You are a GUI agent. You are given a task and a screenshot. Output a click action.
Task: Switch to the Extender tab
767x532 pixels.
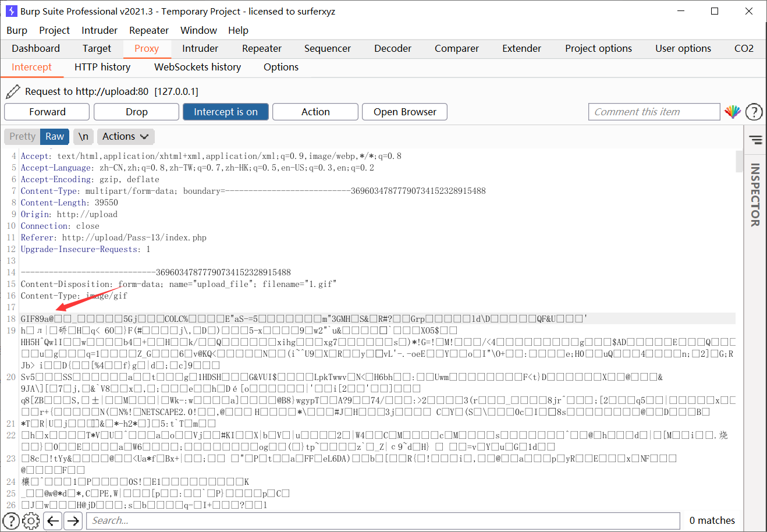(522, 48)
